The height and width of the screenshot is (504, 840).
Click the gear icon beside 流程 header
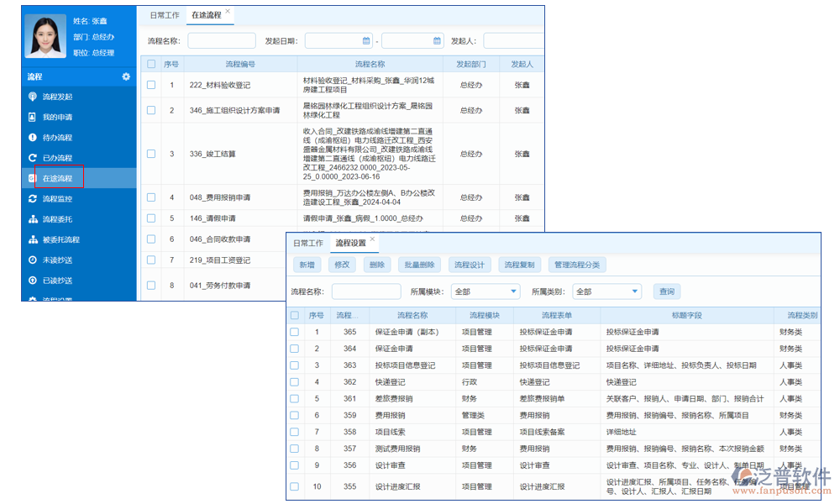126,76
